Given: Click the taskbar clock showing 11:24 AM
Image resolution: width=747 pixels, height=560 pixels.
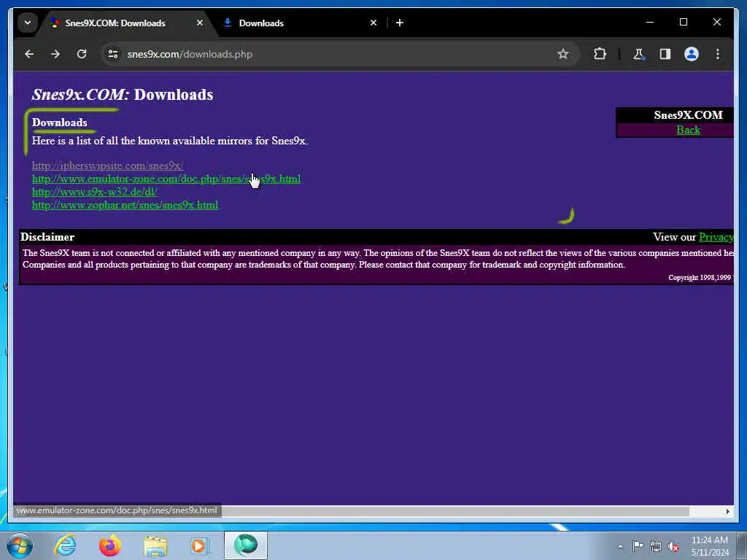Looking at the screenshot, I should click(x=710, y=545).
